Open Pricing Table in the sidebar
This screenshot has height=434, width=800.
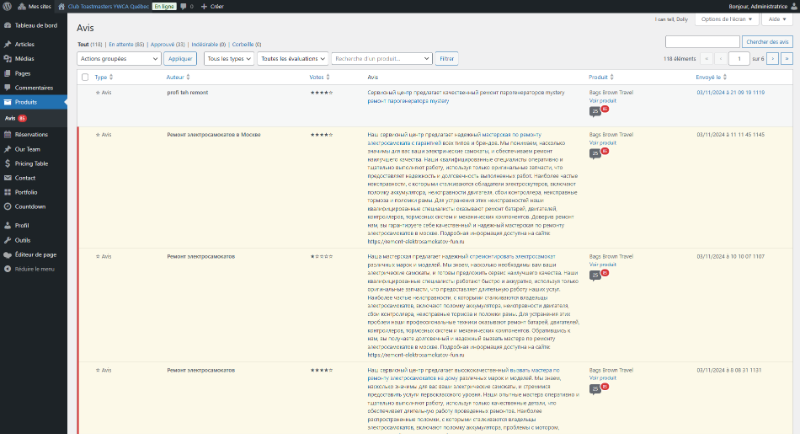[x=31, y=162]
